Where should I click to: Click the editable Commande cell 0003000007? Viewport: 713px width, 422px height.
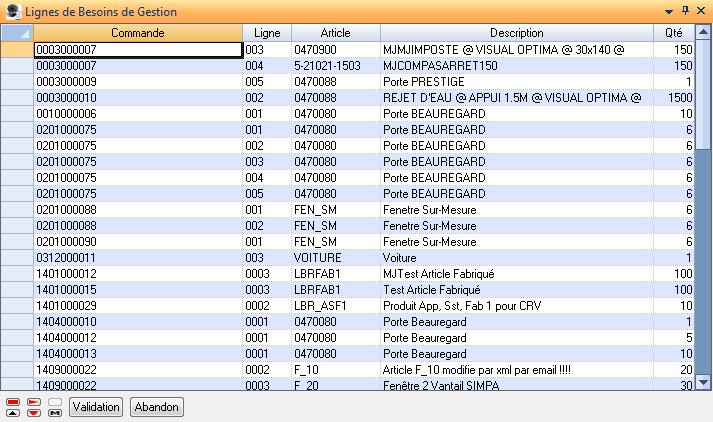[x=138, y=49]
